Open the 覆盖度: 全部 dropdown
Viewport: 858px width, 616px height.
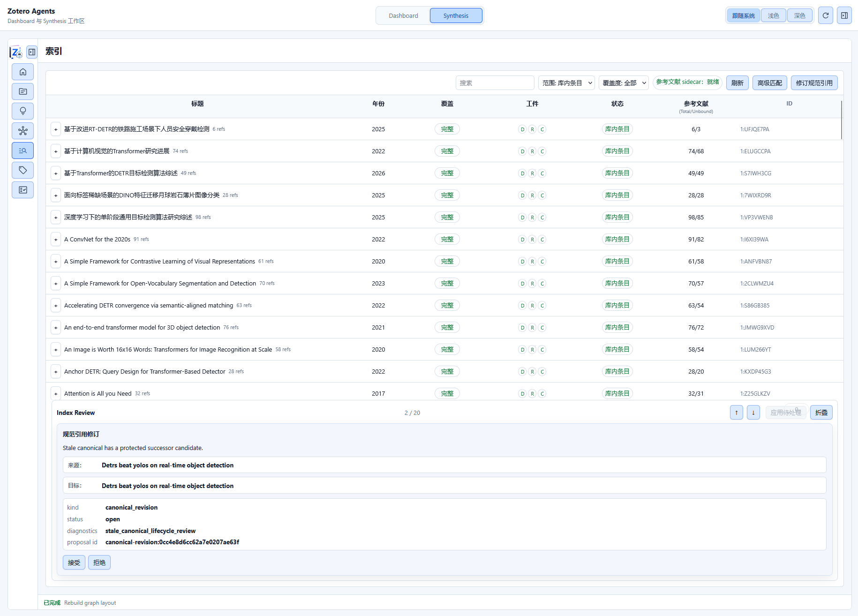(624, 83)
